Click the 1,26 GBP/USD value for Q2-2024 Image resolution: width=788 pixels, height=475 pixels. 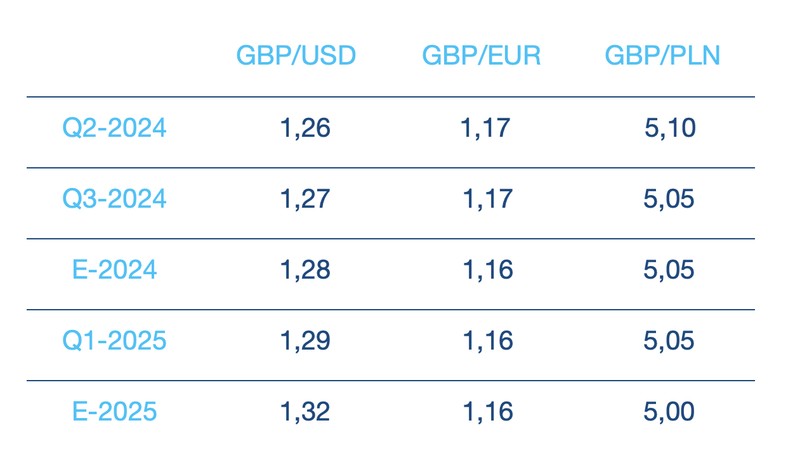[305, 128]
